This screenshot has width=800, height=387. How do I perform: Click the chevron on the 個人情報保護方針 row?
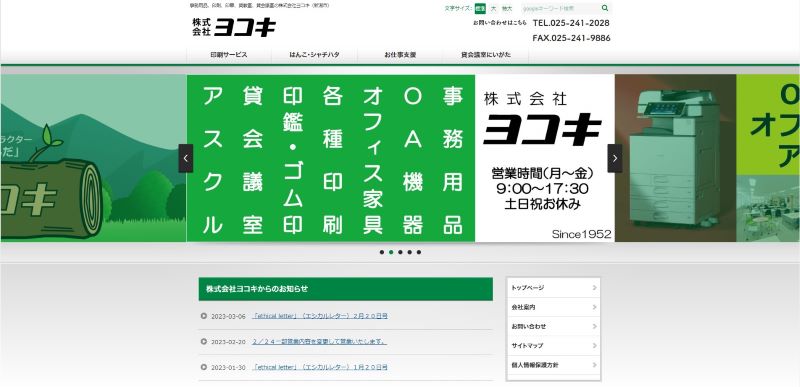pos(594,365)
